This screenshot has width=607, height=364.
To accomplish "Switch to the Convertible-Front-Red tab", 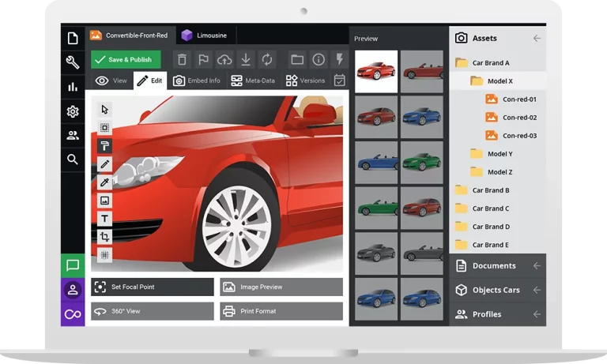I will click(x=130, y=36).
